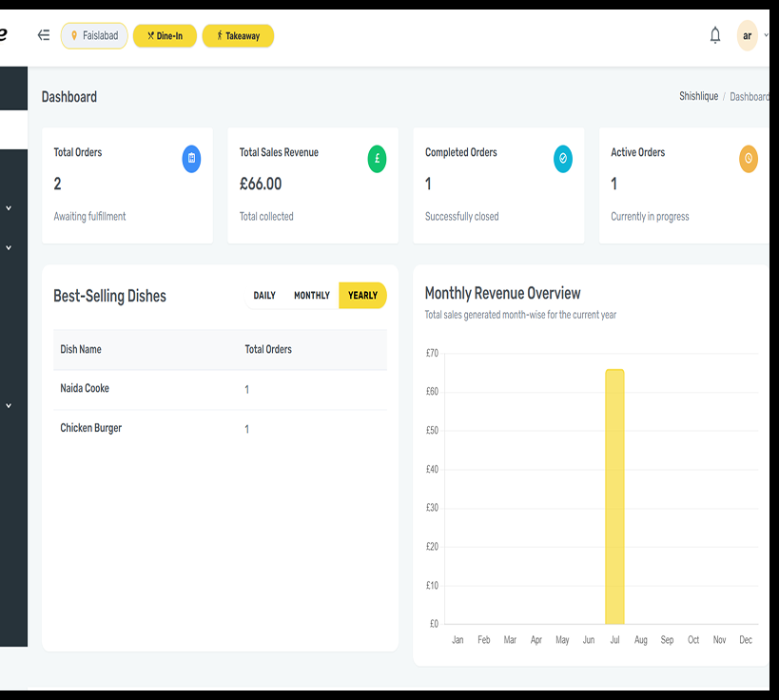Click the green pound Sales Revenue icon

tap(377, 159)
